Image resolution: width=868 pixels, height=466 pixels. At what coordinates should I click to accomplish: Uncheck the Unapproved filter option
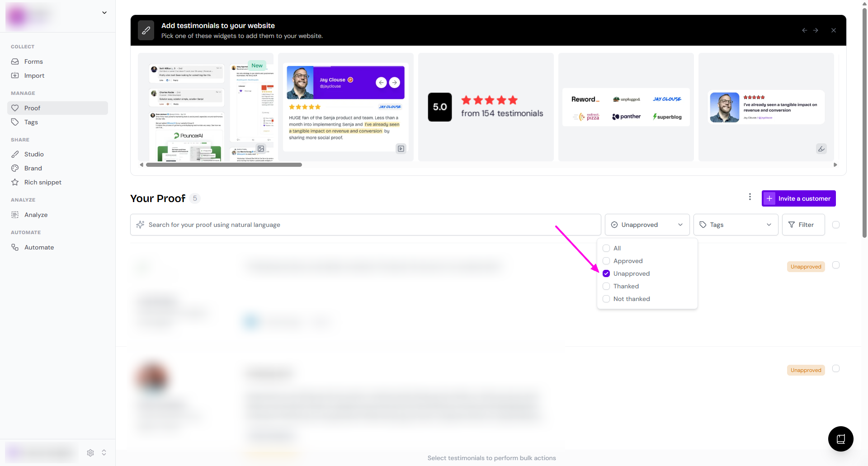pyautogui.click(x=606, y=273)
